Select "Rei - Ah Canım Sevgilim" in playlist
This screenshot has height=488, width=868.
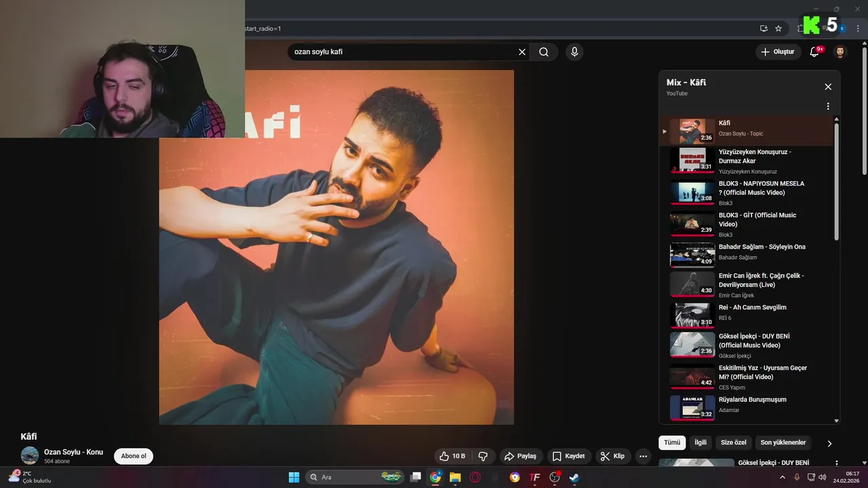tap(746, 315)
